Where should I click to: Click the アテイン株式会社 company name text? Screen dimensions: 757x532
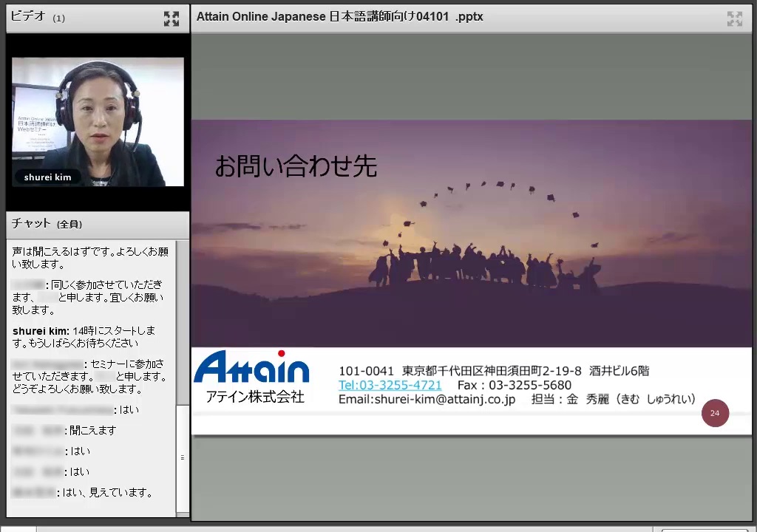click(255, 398)
